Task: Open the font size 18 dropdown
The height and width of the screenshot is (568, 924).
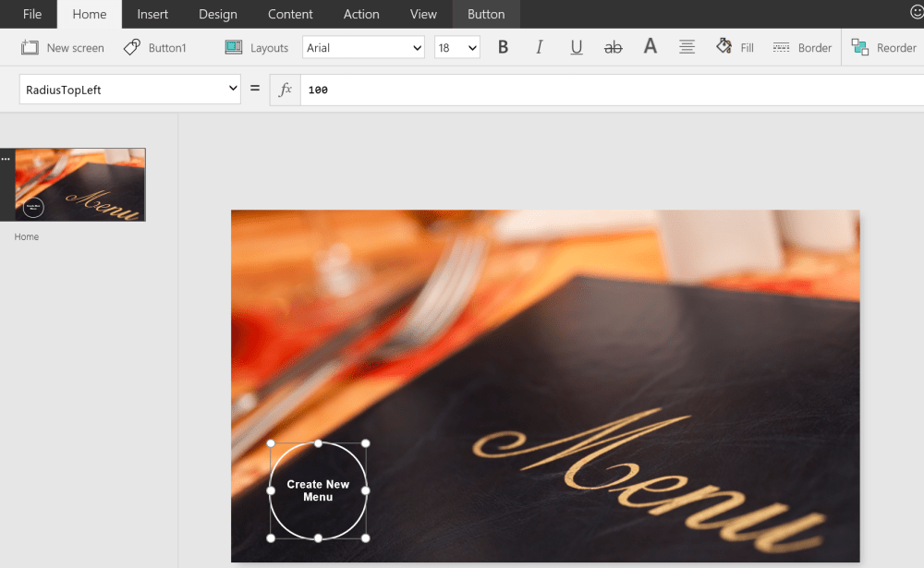Action: [x=457, y=48]
